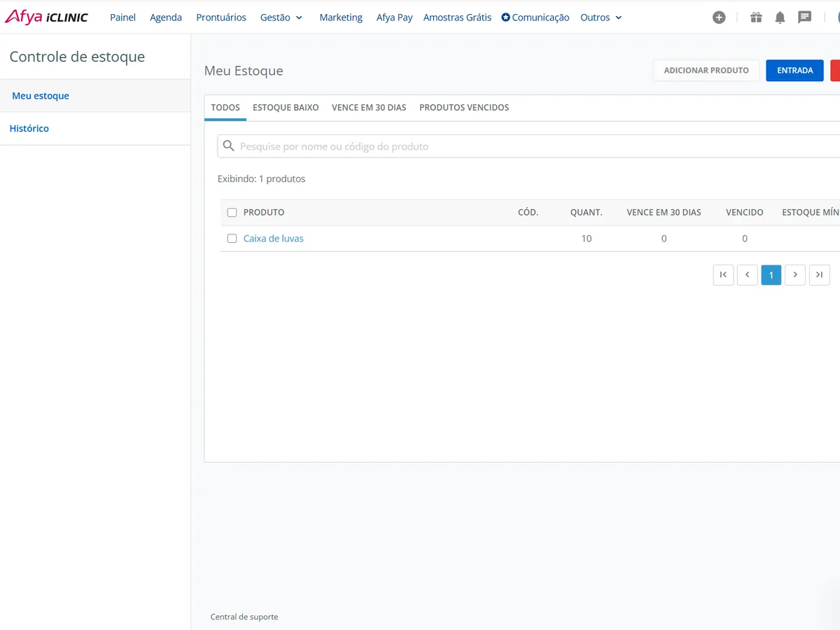Open the Caixa de luvas product link
This screenshot has height=630, width=840.
tap(274, 239)
